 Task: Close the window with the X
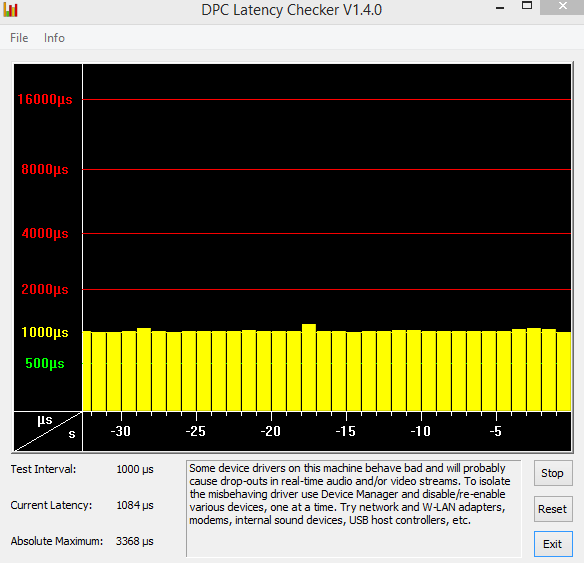562,6
